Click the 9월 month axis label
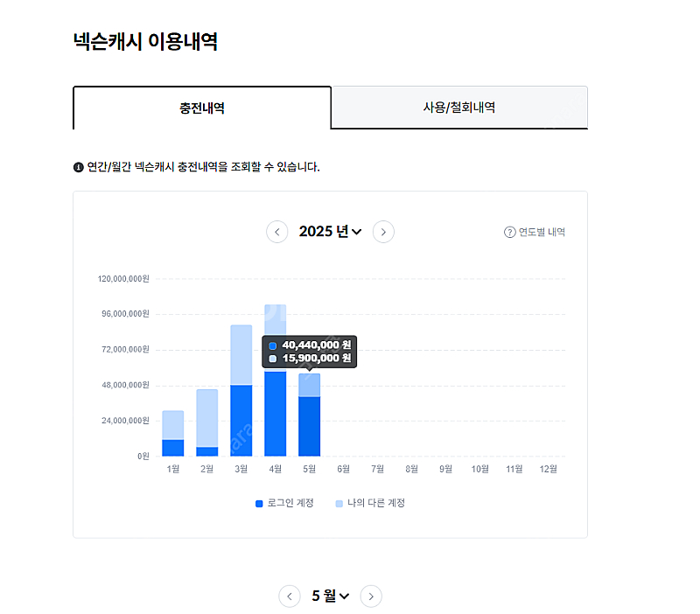 click(445, 469)
